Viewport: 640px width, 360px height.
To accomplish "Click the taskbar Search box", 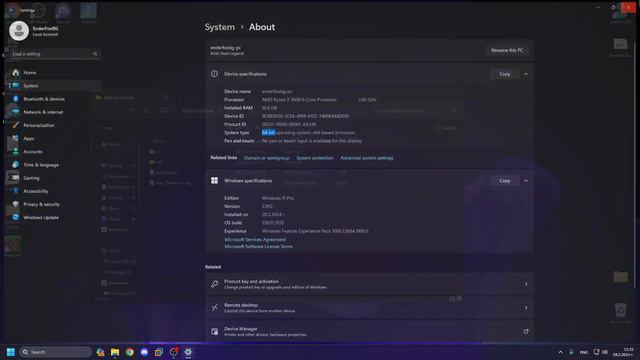I will [x=56, y=352].
